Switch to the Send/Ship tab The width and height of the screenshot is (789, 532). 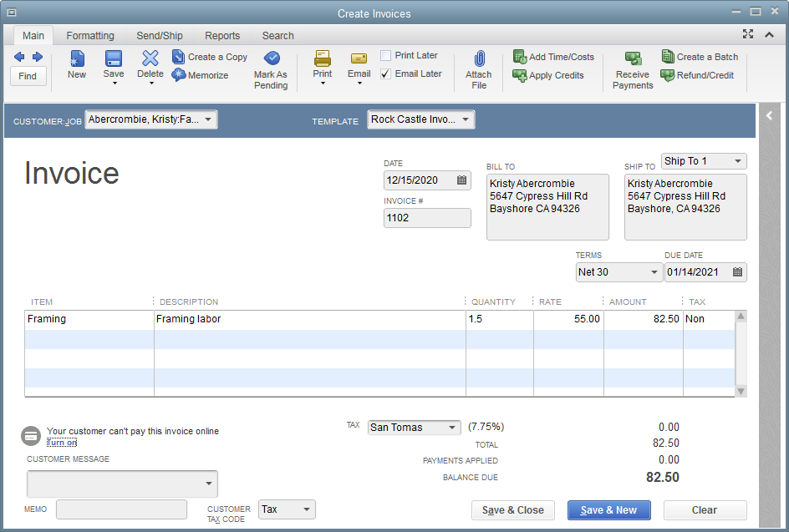160,36
